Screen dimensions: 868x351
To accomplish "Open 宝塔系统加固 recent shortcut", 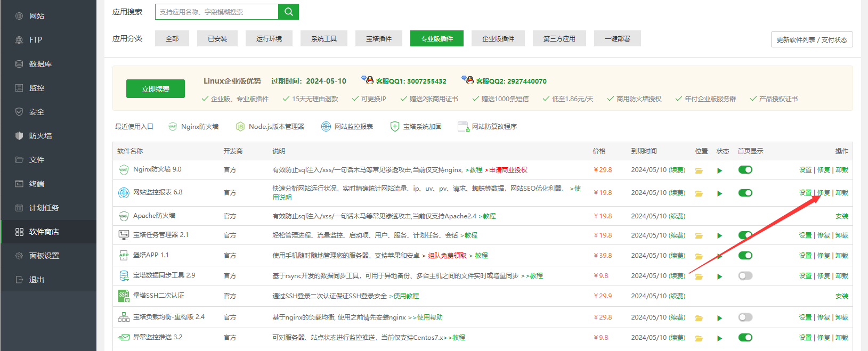I will point(416,126).
